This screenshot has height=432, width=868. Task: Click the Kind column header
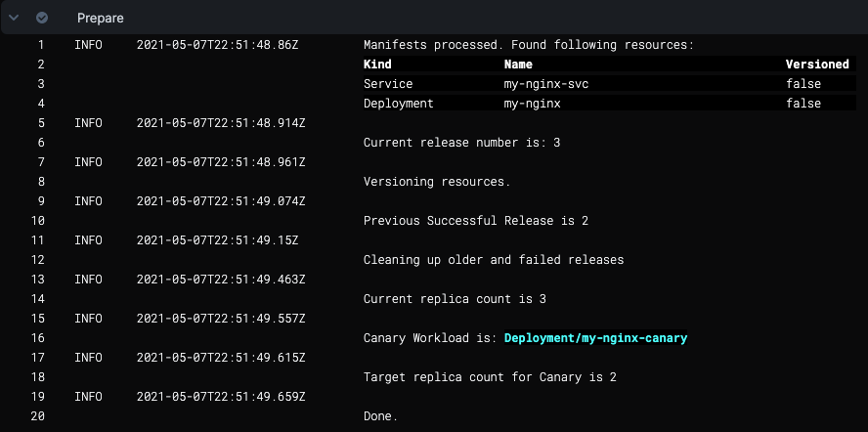coord(377,65)
